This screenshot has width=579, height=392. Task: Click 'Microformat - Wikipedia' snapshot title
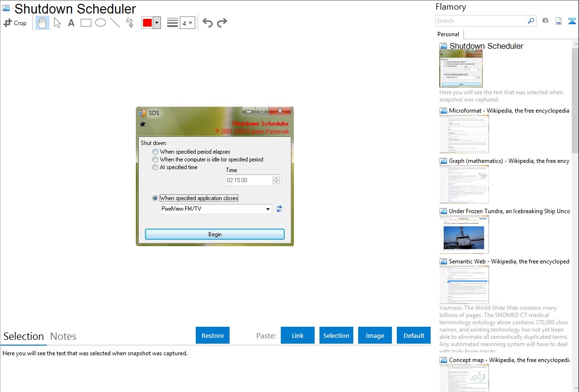point(509,111)
